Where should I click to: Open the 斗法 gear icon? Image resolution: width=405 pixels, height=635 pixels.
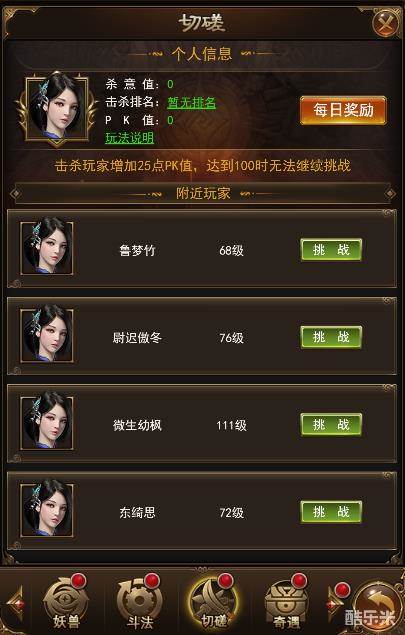[140, 603]
